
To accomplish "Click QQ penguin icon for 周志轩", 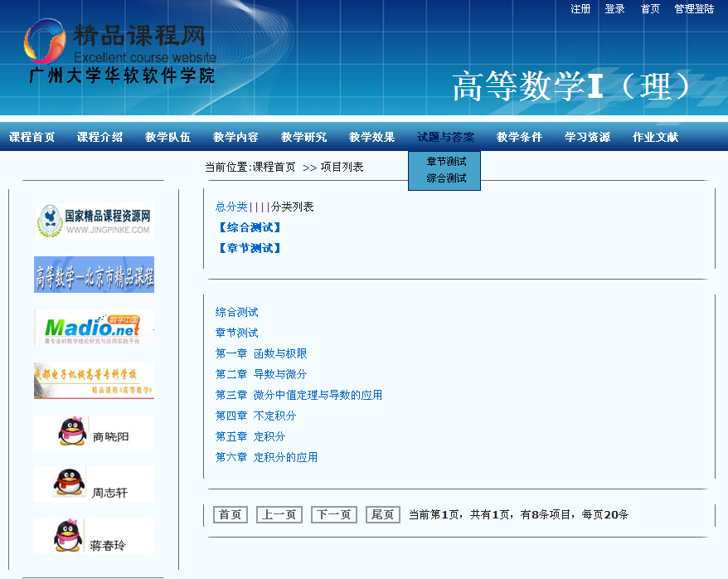I will [70, 484].
